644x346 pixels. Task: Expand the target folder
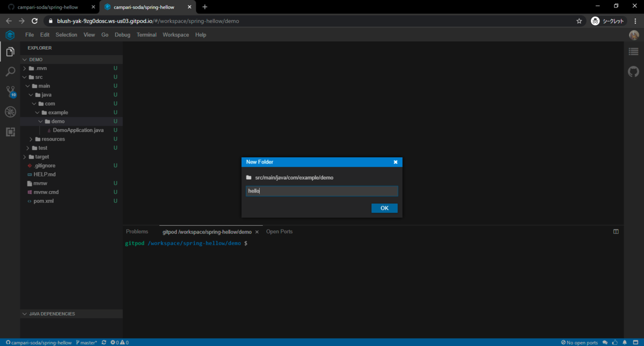(24, 157)
